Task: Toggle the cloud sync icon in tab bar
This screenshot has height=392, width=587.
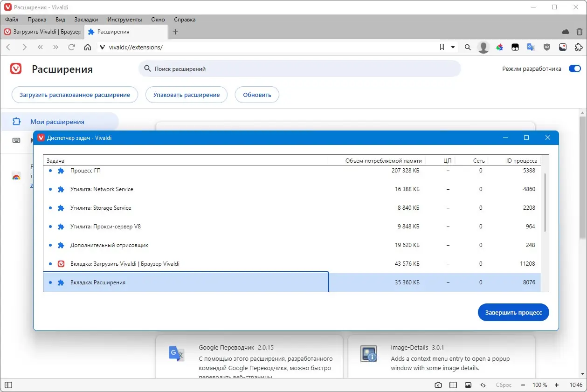Action: tap(565, 32)
